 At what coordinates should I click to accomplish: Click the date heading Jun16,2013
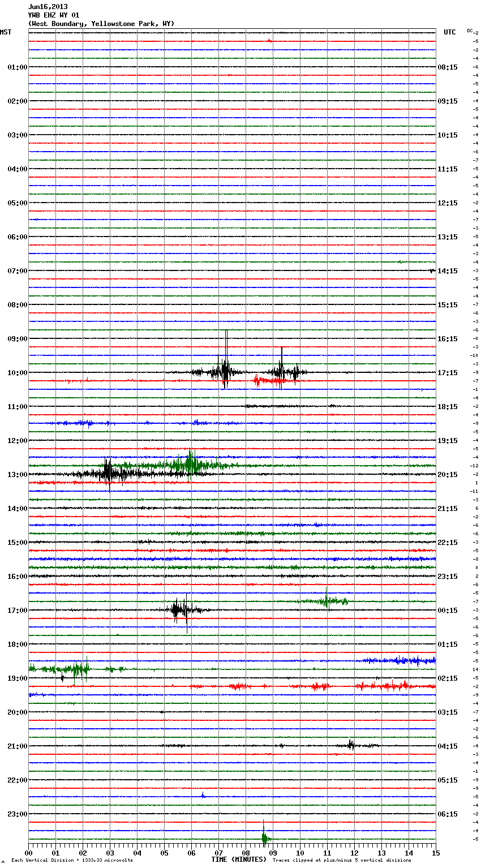click(48, 7)
